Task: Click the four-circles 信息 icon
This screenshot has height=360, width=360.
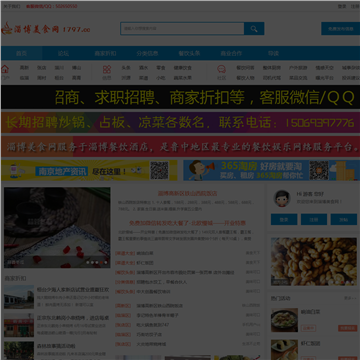Action: coord(107,69)
